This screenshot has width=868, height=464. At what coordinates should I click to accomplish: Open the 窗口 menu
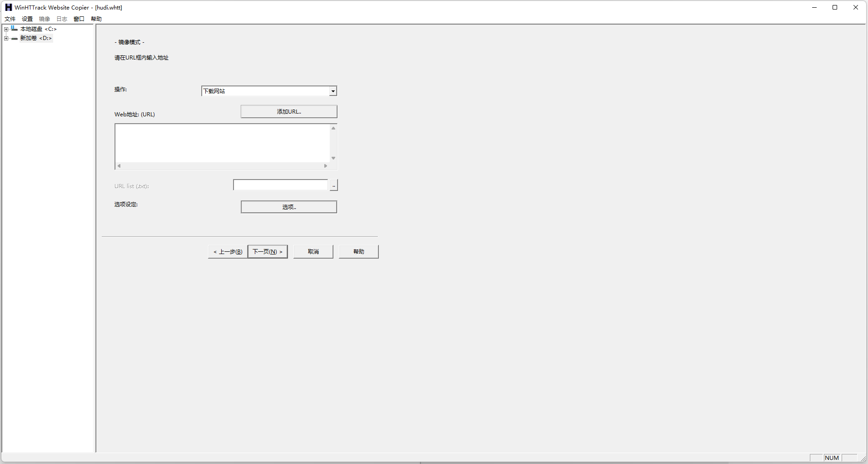(x=79, y=19)
